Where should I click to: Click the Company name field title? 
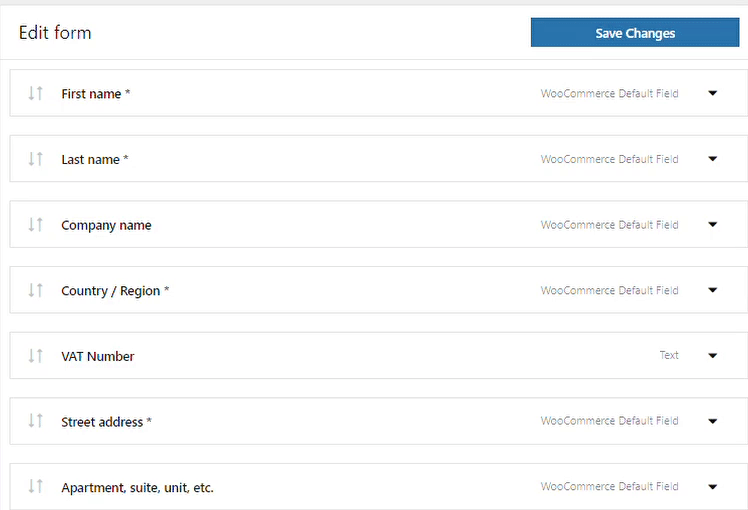pyautogui.click(x=106, y=225)
